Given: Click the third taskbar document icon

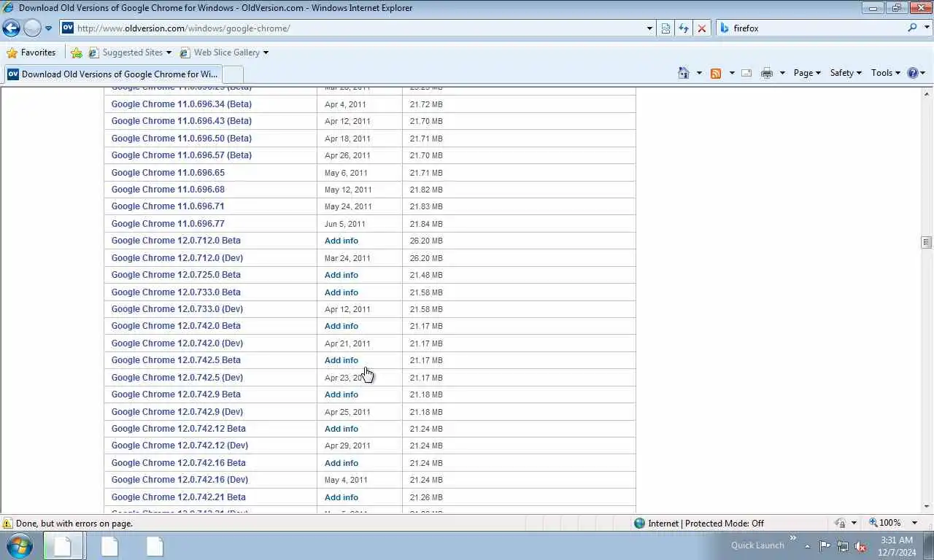Looking at the screenshot, I should (x=155, y=546).
